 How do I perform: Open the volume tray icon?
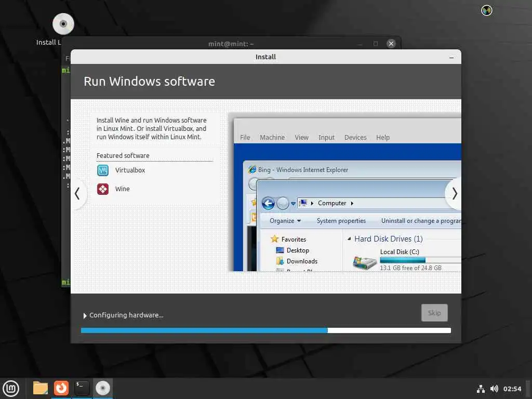pos(494,389)
